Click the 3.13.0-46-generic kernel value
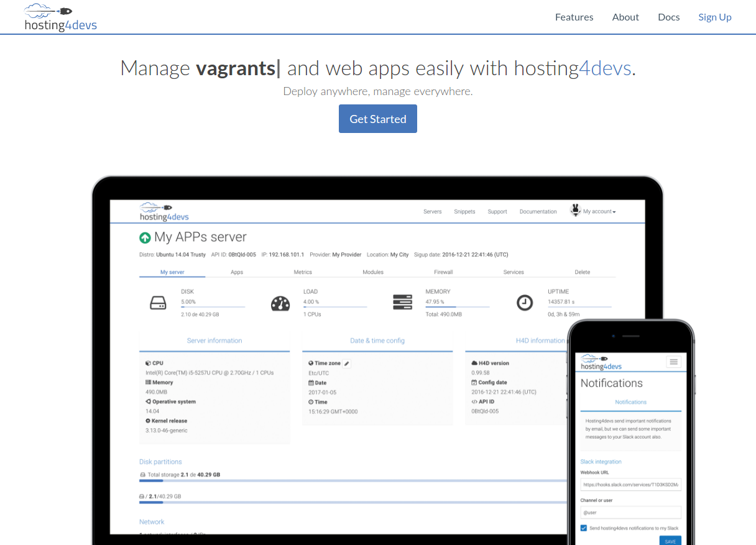This screenshot has height=545, width=756. click(167, 431)
